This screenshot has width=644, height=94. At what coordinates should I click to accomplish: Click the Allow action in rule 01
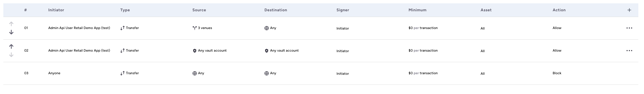557,28
